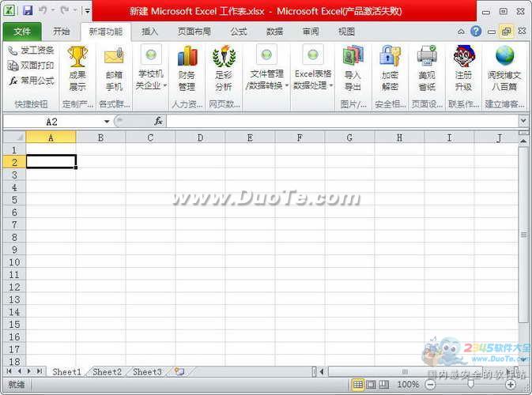This screenshot has height=395, width=532.
Task: Open Excel Help question mark icon
Action: click(476, 32)
